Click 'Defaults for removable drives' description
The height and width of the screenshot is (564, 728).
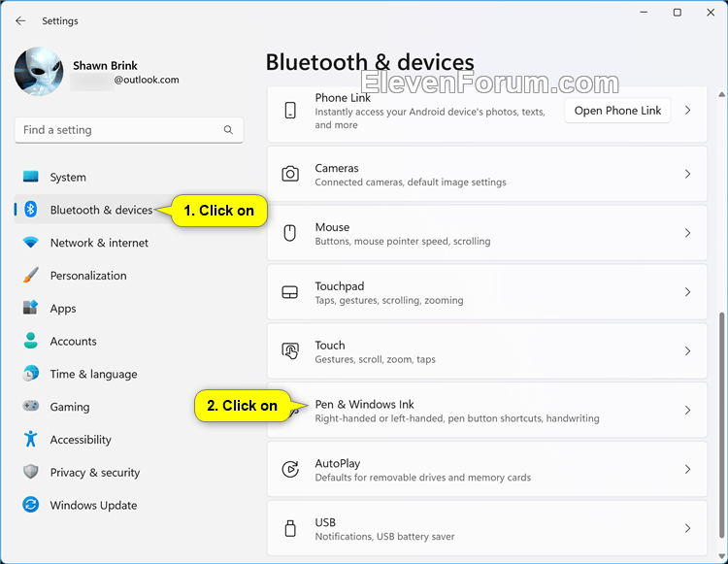tap(422, 478)
